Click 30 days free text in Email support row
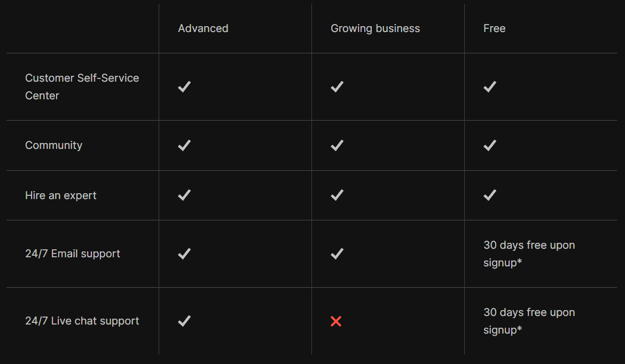The width and height of the screenshot is (625, 364). (x=529, y=254)
